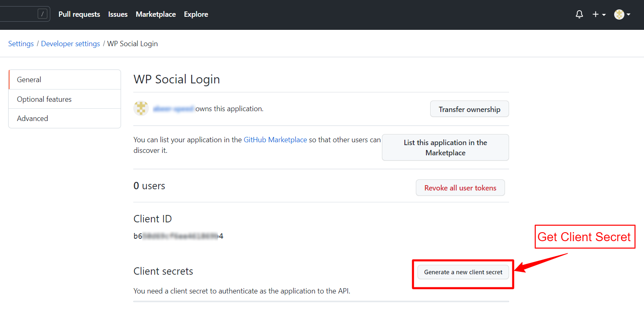Click the Settings breadcrumb link
The height and width of the screenshot is (318, 644).
tap(21, 44)
